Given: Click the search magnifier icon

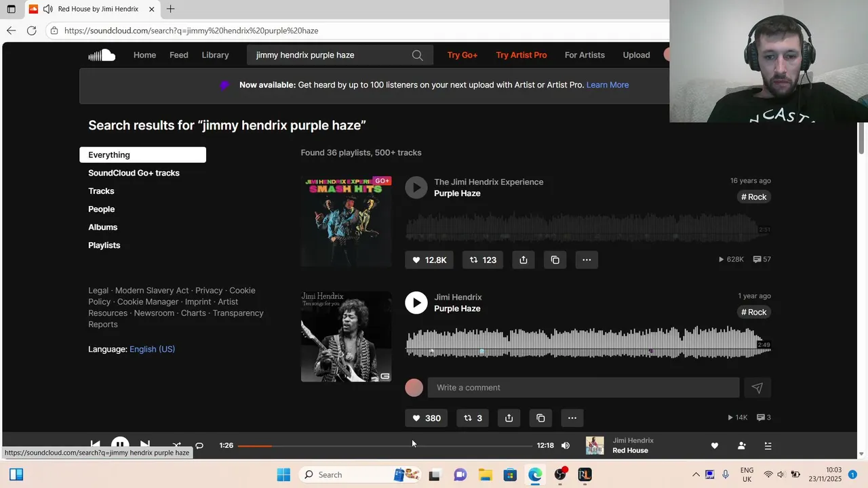Looking at the screenshot, I should (x=418, y=55).
